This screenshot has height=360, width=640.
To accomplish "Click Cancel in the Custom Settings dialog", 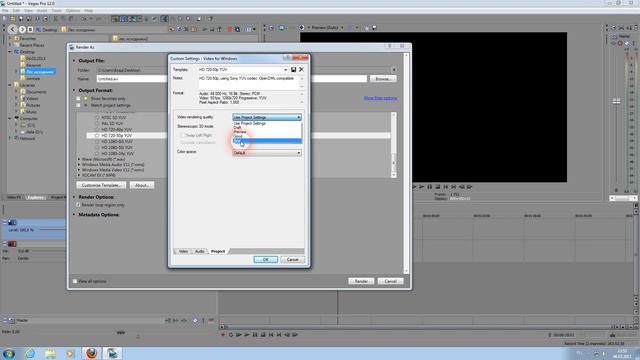I will pyautogui.click(x=292, y=260).
